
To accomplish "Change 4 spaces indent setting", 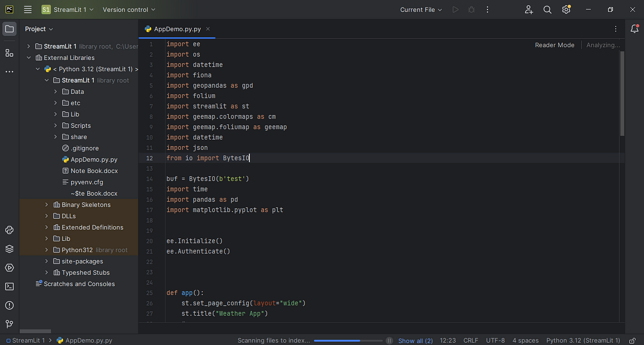I will coord(525,340).
